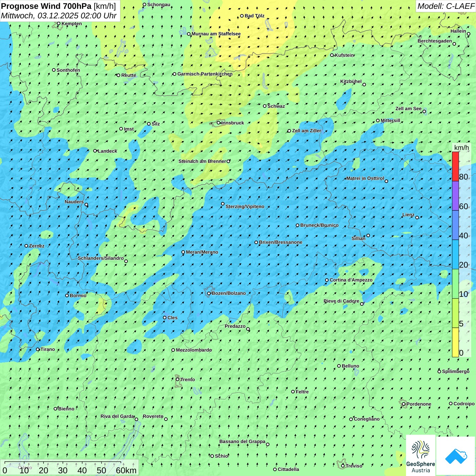Click the purple legend color 60-80

[x=455, y=196]
